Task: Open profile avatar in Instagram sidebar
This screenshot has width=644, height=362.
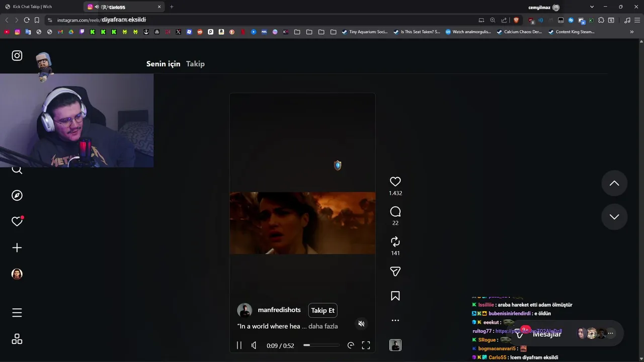Action: click(x=17, y=274)
